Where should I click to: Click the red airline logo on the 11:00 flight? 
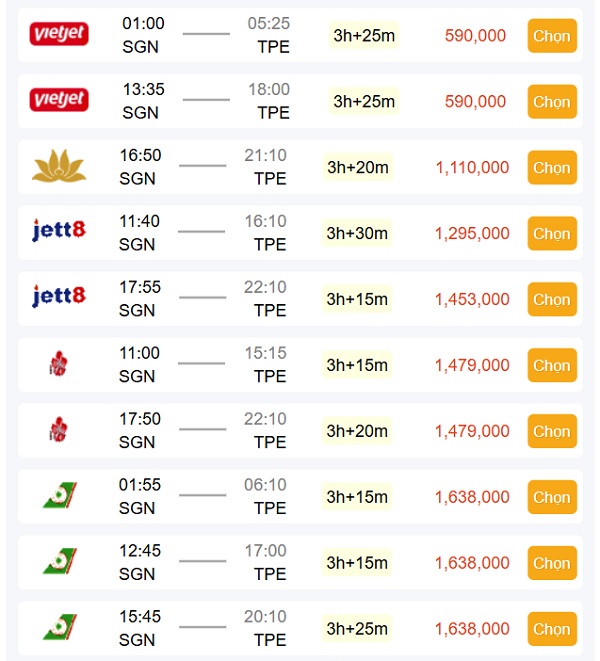coord(58,364)
